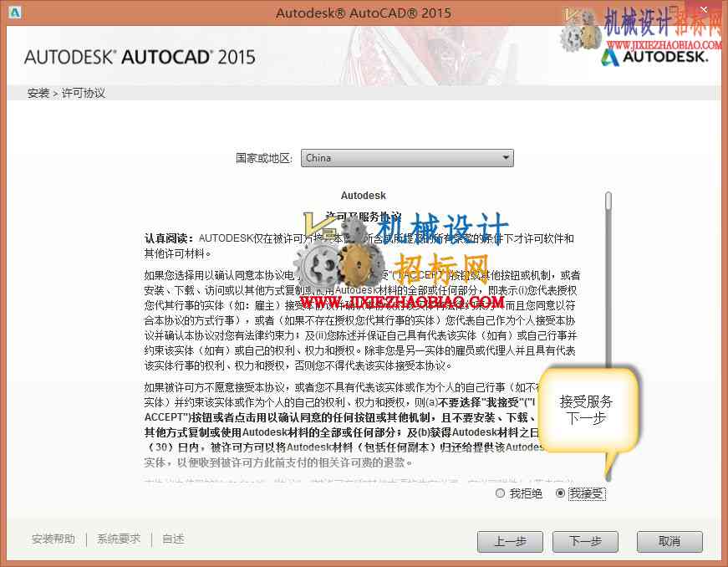
Task: Click the AUTODESK AUTOCAD 2015 header title
Action: click(x=140, y=57)
